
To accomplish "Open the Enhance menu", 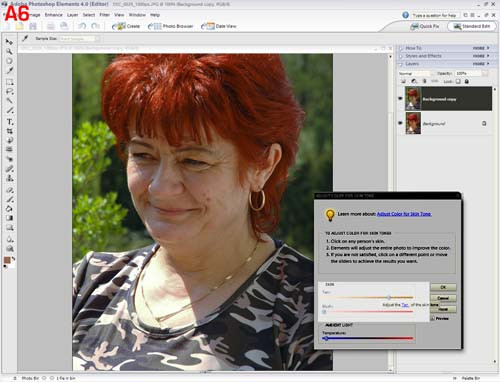I will 53,15.
